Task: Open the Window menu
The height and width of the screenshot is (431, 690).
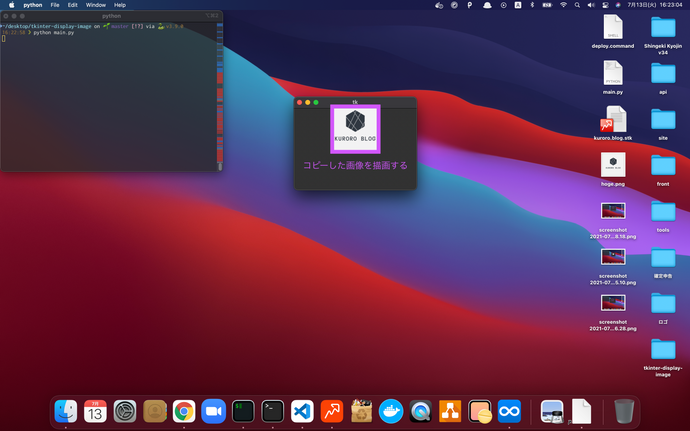Action: point(95,5)
